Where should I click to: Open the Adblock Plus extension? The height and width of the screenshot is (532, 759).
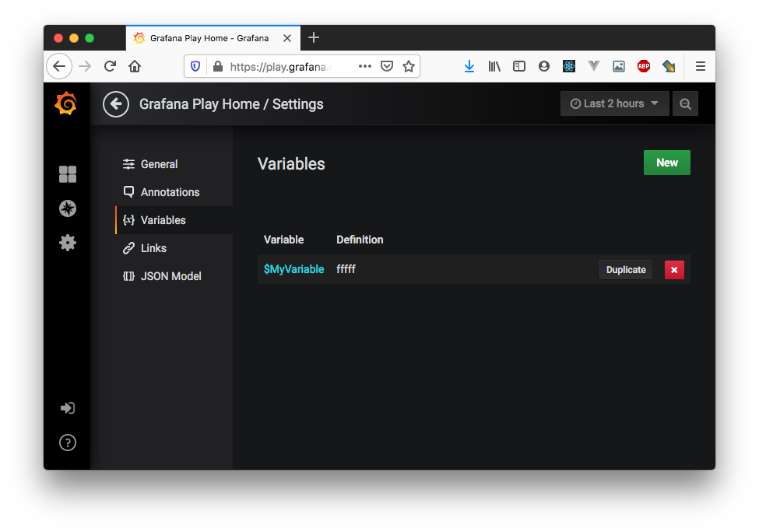[x=644, y=66]
